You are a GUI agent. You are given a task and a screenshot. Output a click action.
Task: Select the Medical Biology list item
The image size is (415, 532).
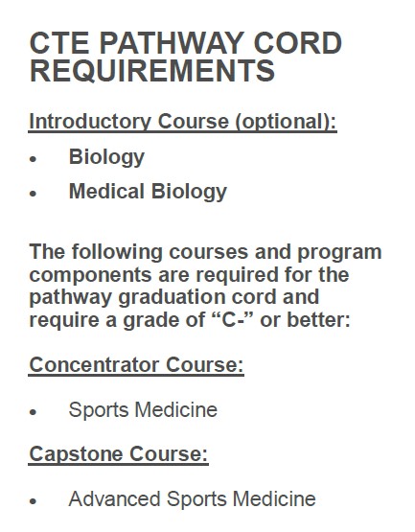click(x=148, y=192)
